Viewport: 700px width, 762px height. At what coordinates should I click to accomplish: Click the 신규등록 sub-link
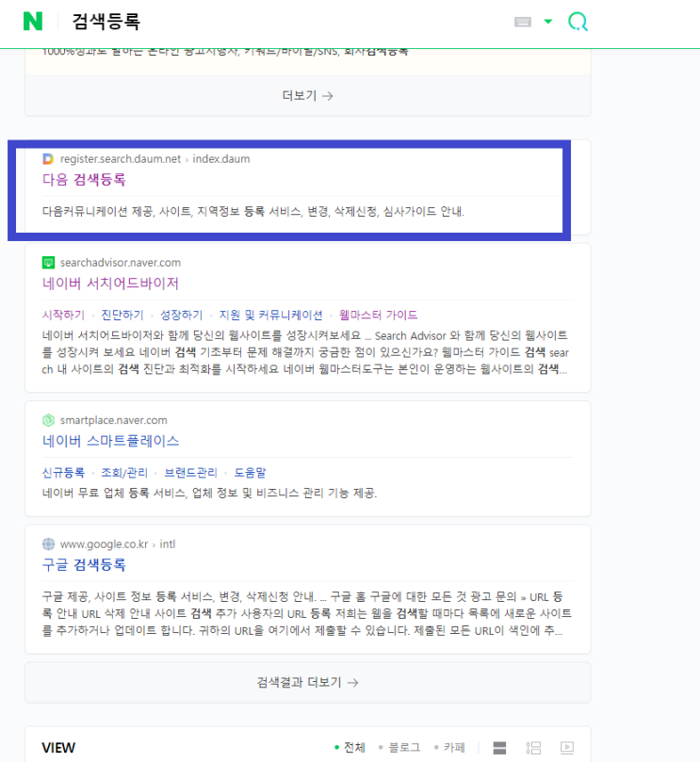(63, 472)
